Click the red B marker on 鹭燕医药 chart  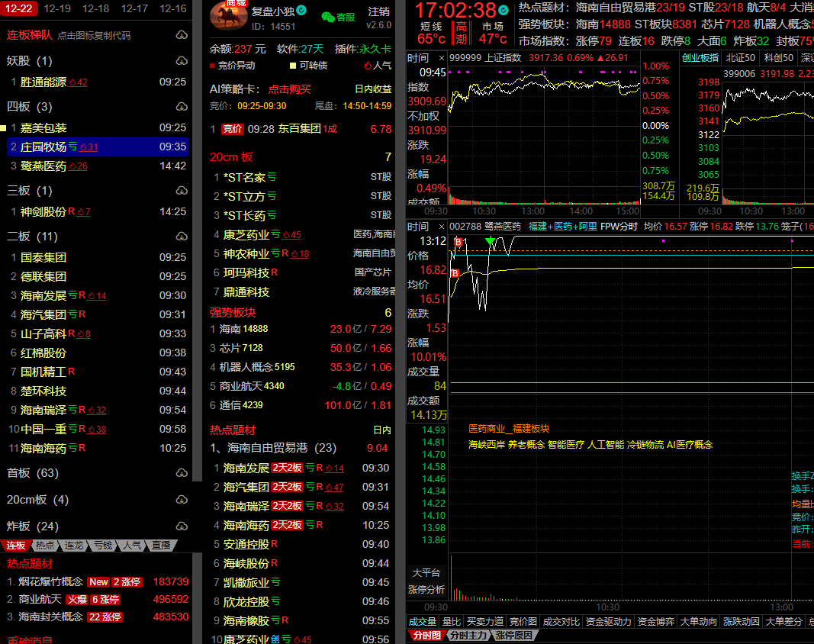[458, 242]
